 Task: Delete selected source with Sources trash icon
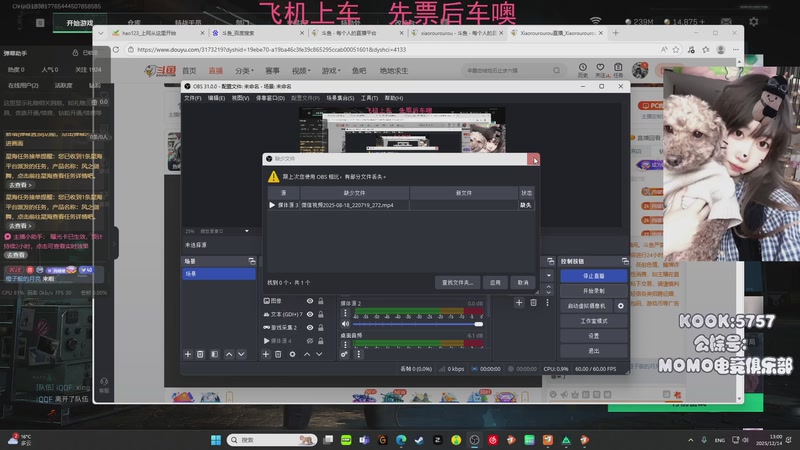coord(278,354)
